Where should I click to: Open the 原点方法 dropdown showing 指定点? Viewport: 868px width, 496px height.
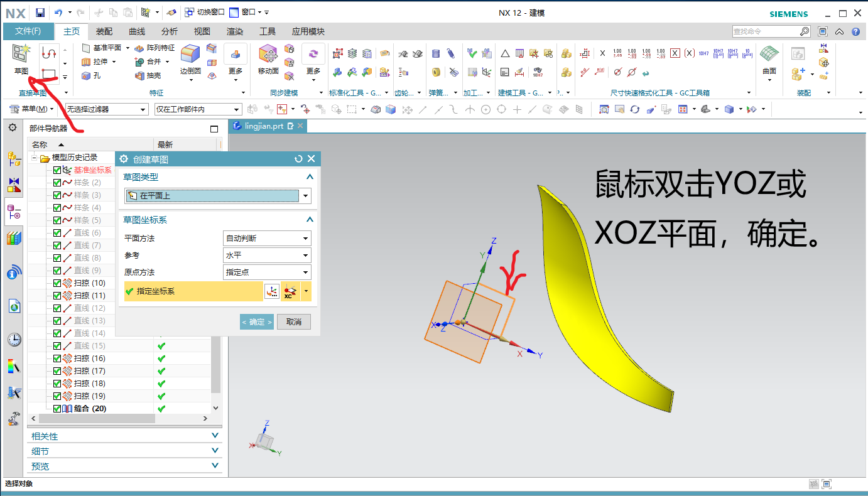267,272
